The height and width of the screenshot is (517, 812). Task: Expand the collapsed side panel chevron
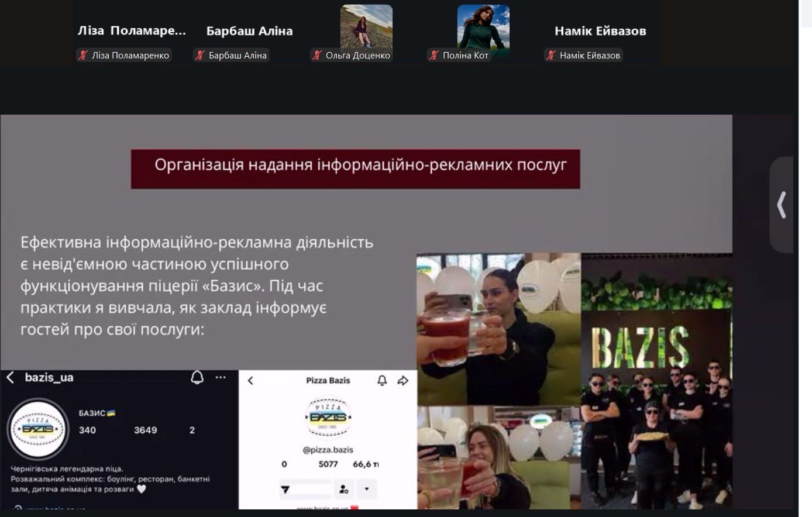coord(781,205)
